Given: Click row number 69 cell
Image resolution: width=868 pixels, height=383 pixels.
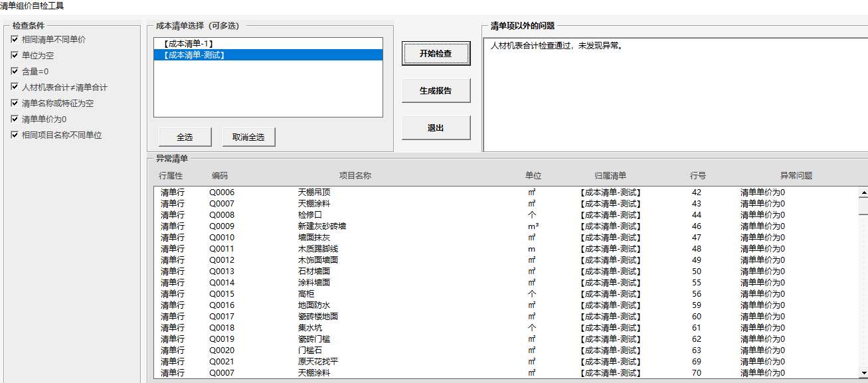Looking at the screenshot, I should click(697, 362).
